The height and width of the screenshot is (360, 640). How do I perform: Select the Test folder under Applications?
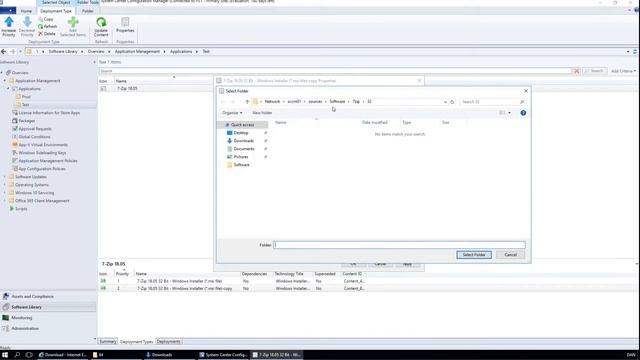(25, 105)
